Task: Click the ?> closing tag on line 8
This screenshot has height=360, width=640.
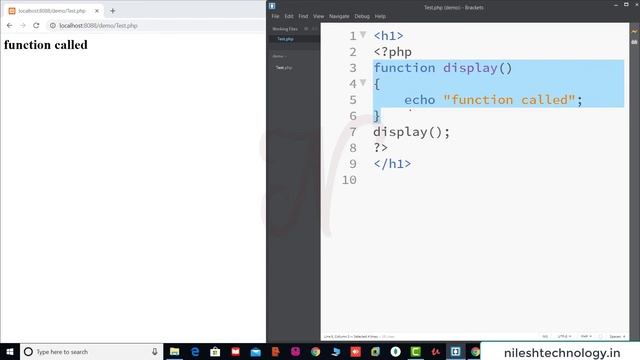Action: pyautogui.click(x=380, y=148)
